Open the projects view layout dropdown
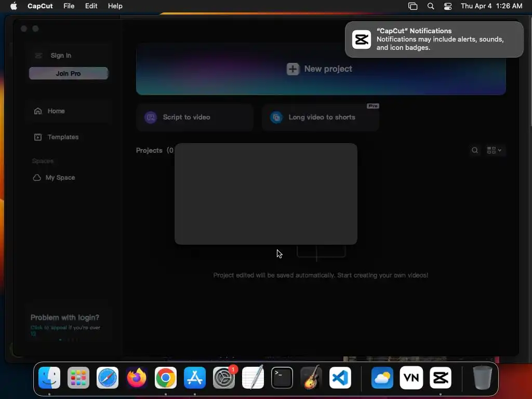Screen dimensions: 532x399 pos(494,150)
